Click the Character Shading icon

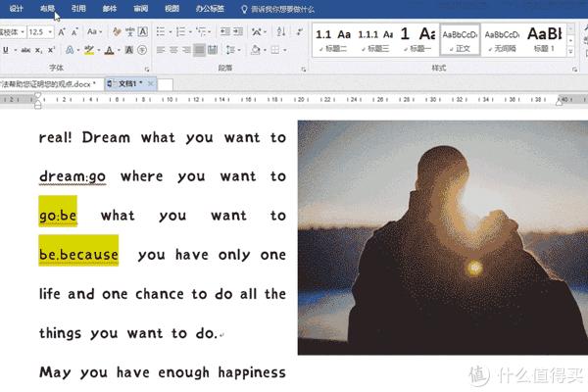(129, 50)
